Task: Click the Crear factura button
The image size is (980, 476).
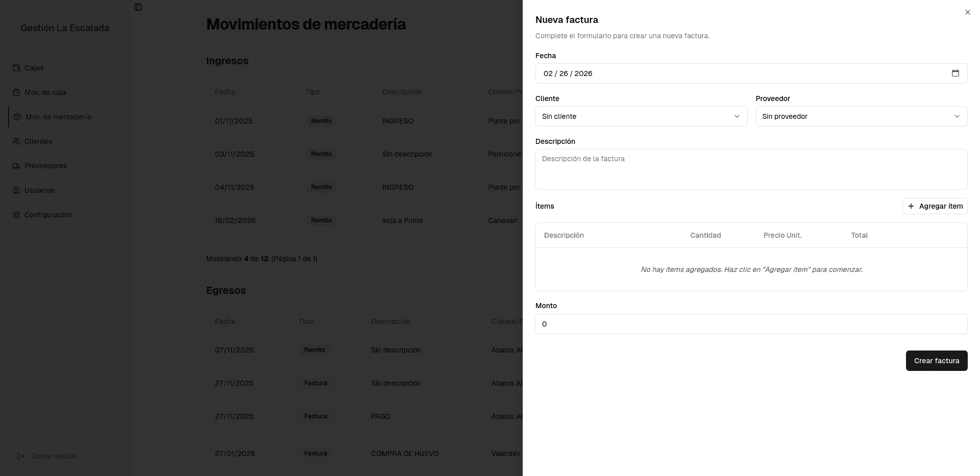Action: (936, 361)
